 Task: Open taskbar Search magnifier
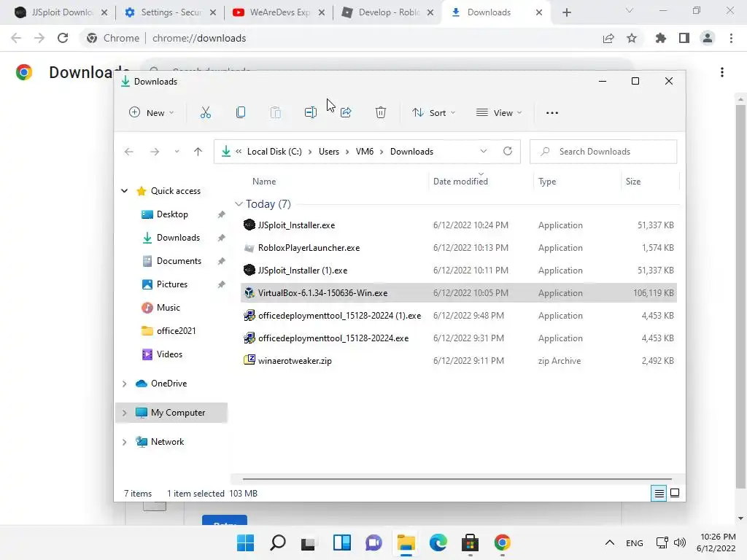[278, 542]
